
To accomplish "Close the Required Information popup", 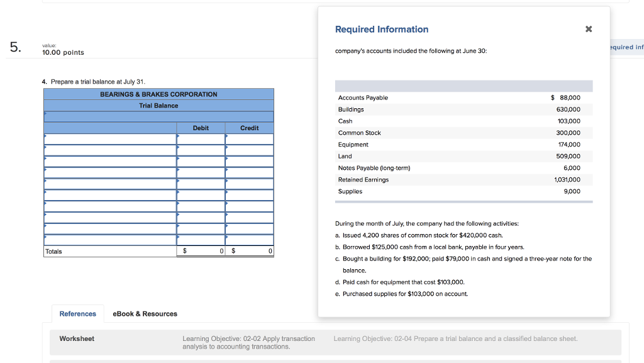I will 589,28.
